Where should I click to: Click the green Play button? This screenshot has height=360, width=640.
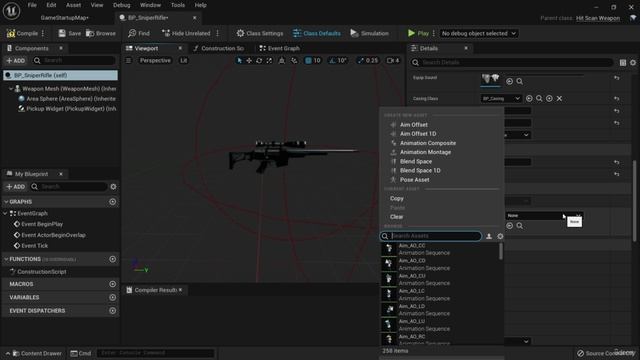pos(418,33)
